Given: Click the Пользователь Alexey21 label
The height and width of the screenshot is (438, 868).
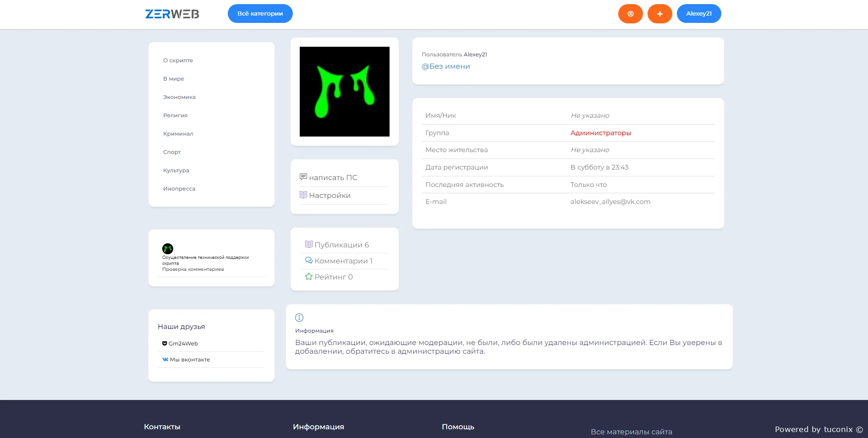Looking at the screenshot, I should tap(454, 55).
